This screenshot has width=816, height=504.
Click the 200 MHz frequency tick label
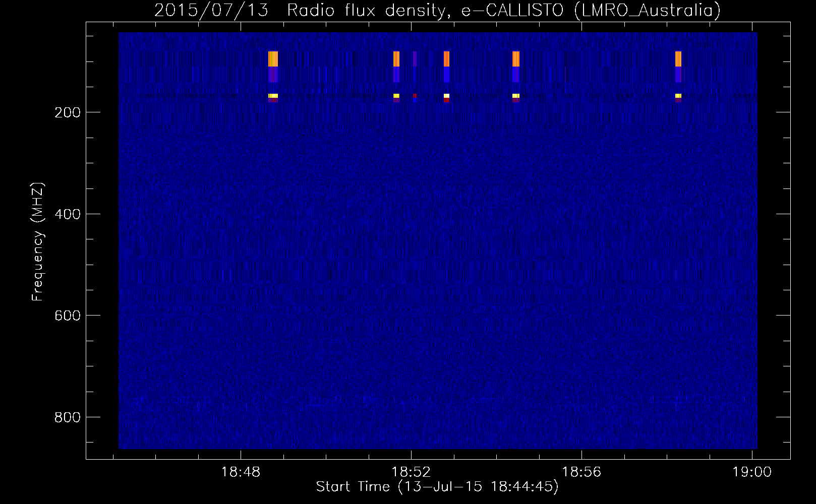coord(67,112)
